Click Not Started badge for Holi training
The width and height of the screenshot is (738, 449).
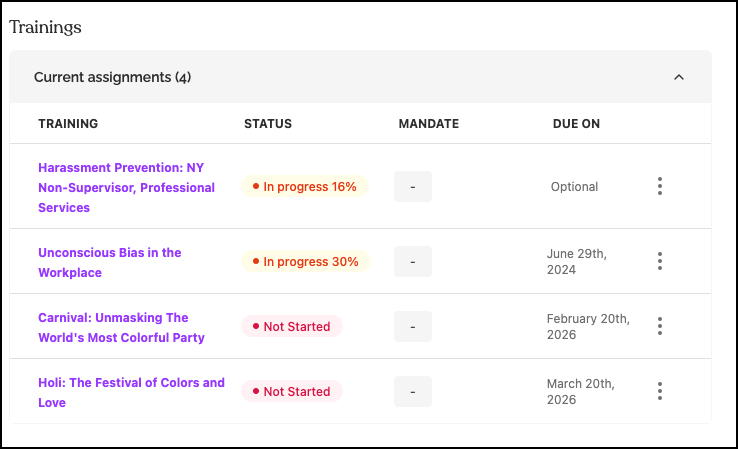coord(291,391)
